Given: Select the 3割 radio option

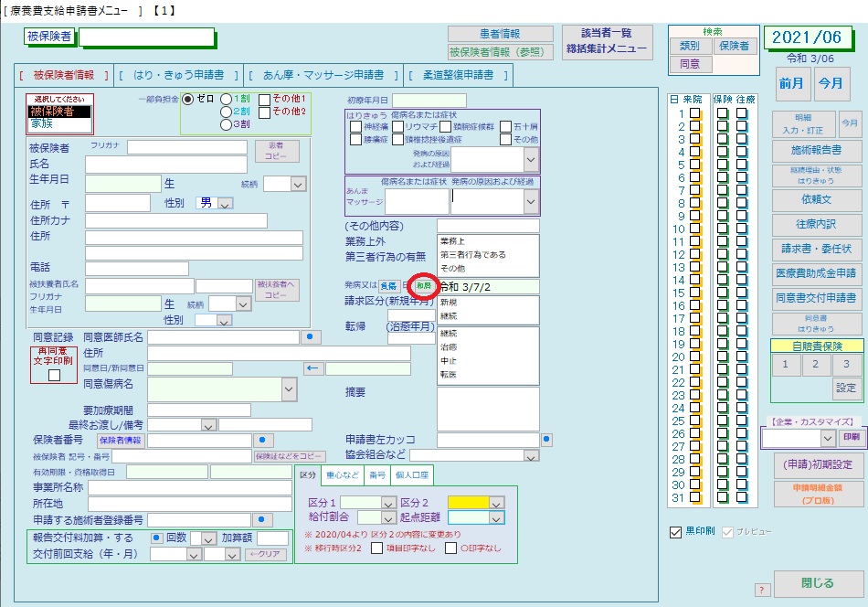Looking at the screenshot, I should click(x=226, y=124).
